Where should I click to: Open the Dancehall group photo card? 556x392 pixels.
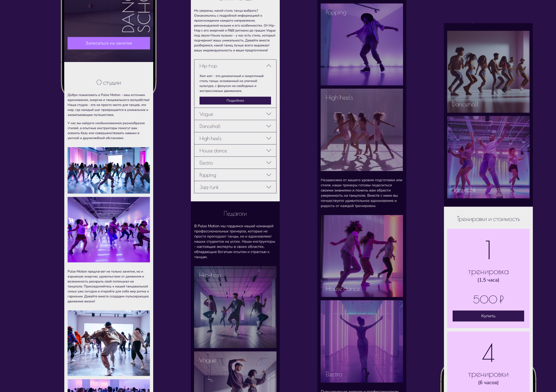pyautogui.click(x=488, y=72)
